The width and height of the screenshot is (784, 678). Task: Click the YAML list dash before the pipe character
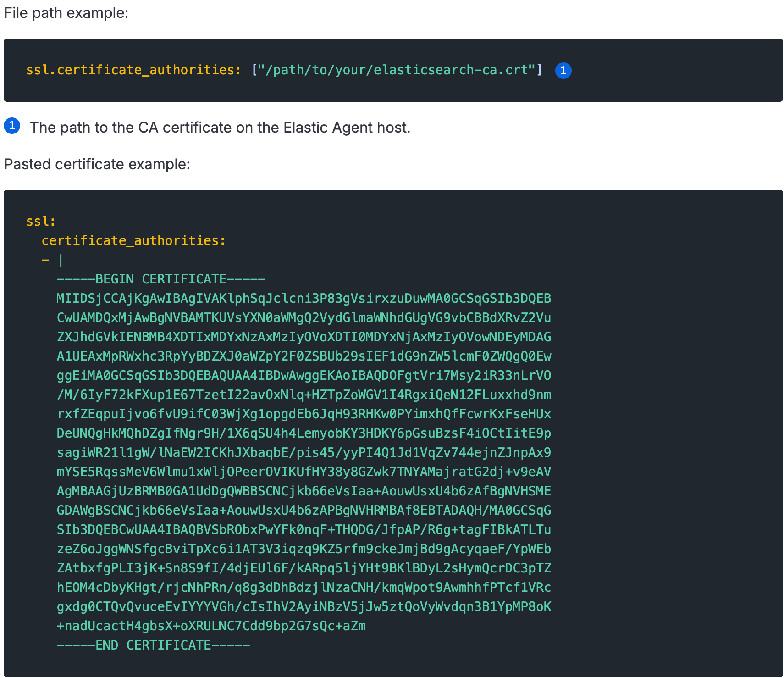click(x=45, y=259)
